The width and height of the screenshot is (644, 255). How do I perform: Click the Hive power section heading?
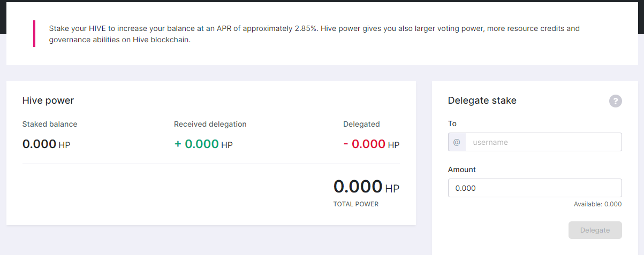48,101
